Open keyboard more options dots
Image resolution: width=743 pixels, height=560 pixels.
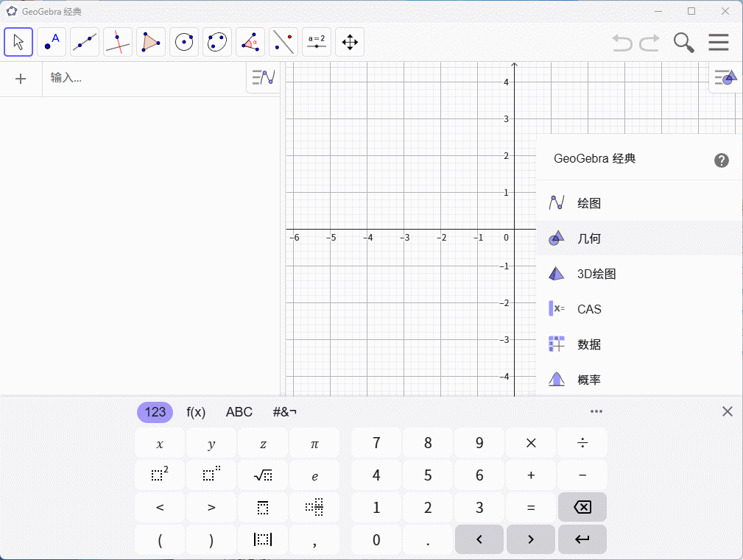(x=596, y=411)
